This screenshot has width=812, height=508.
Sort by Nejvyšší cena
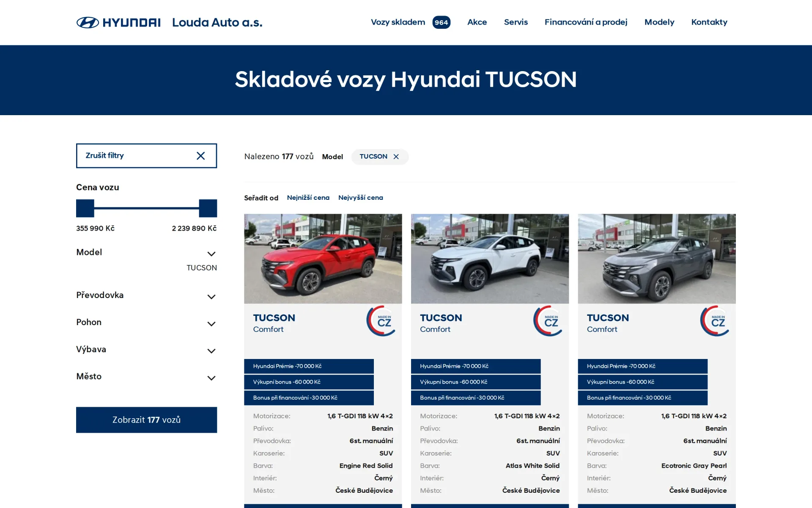click(x=360, y=198)
